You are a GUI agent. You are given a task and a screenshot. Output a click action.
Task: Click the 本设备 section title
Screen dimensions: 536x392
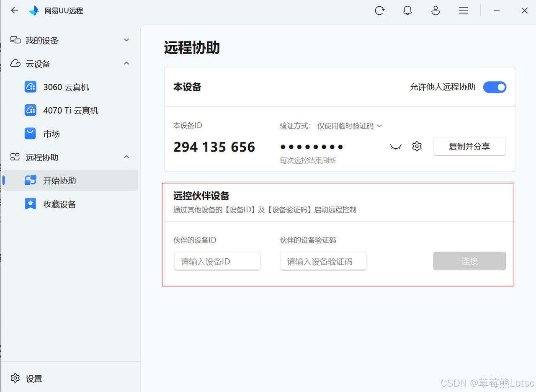(x=187, y=87)
